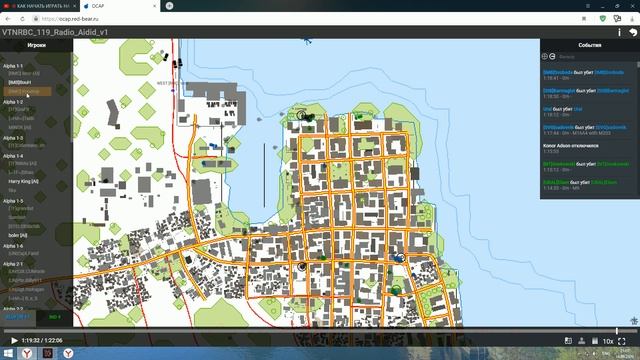640x360 pixels.
Task: Select the green kill event at 1:15:13
Action: pos(586,167)
